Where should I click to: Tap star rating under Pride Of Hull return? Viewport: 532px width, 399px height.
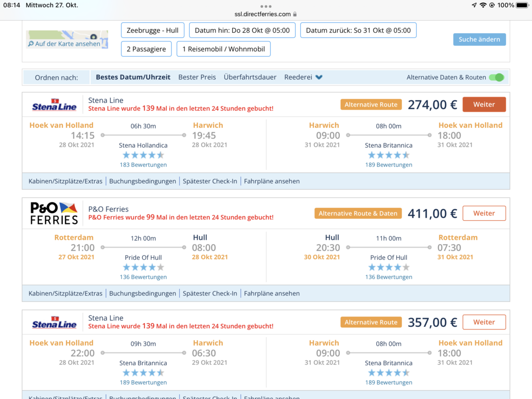(389, 268)
